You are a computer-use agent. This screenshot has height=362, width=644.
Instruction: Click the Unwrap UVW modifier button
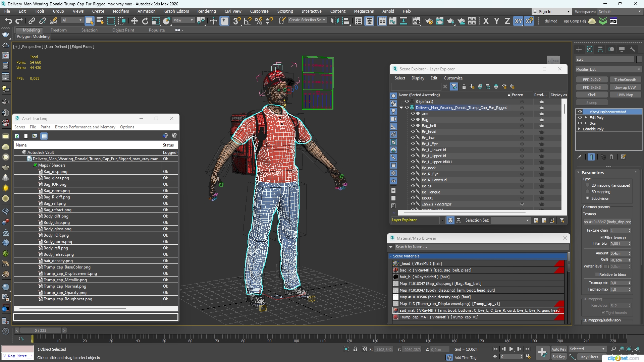click(x=625, y=87)
